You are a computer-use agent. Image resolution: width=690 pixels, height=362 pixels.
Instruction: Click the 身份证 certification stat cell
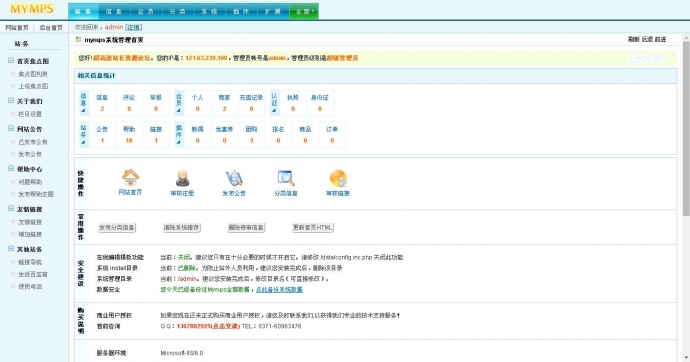[x=320, y=103]
